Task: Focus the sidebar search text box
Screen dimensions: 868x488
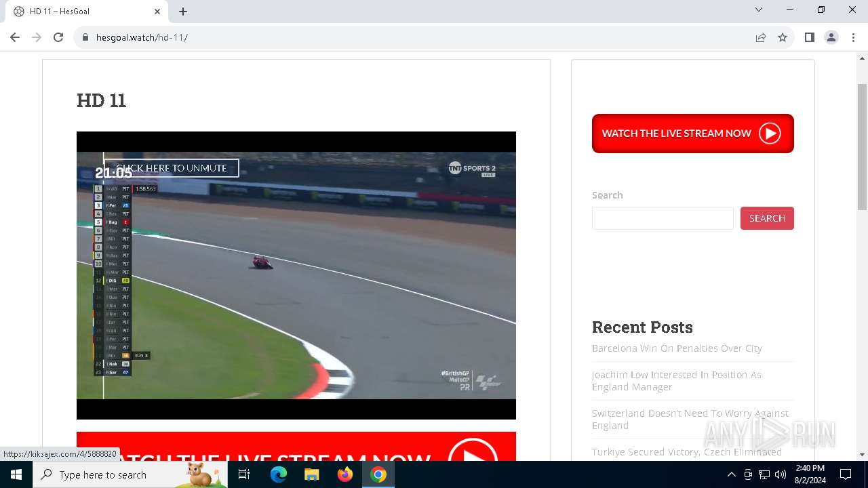Action: pos(663,218)
